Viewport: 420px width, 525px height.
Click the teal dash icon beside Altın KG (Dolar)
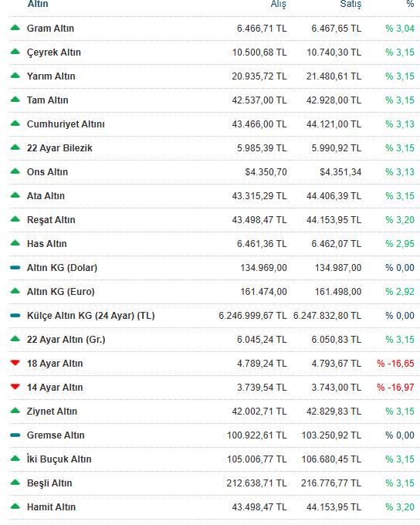point(15,268)
